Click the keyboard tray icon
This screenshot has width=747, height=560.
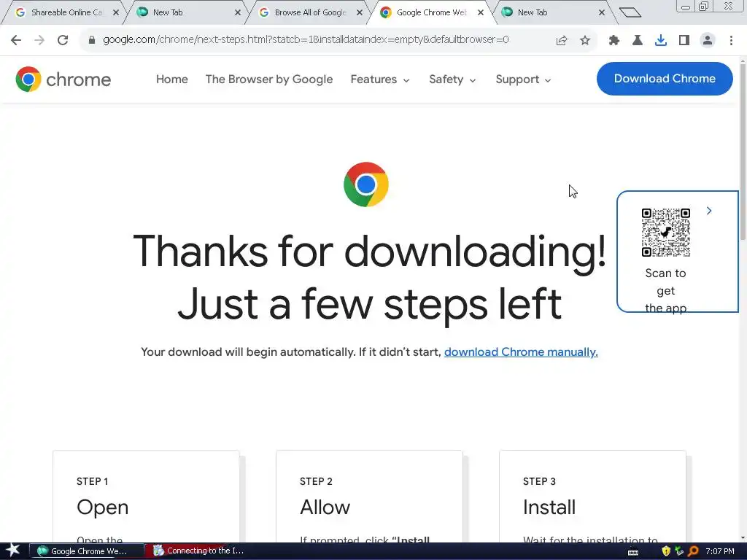pos(633,552)
